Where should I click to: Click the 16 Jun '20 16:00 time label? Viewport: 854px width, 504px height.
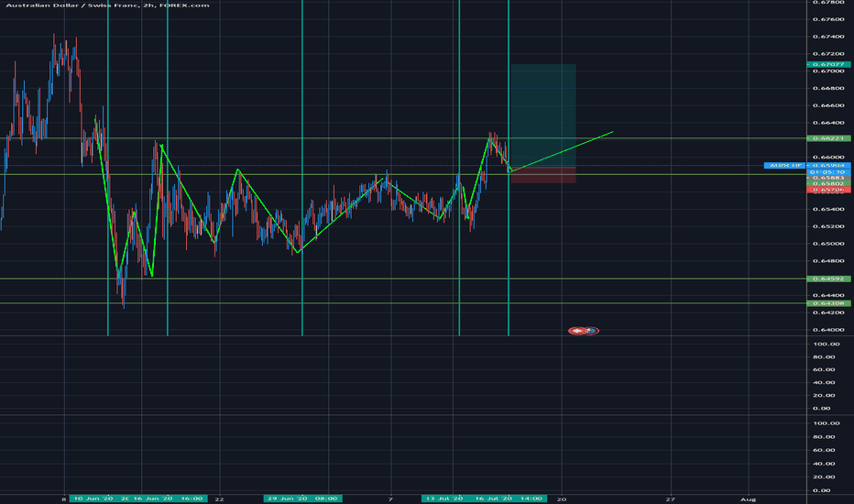click(x=168, y=499)
